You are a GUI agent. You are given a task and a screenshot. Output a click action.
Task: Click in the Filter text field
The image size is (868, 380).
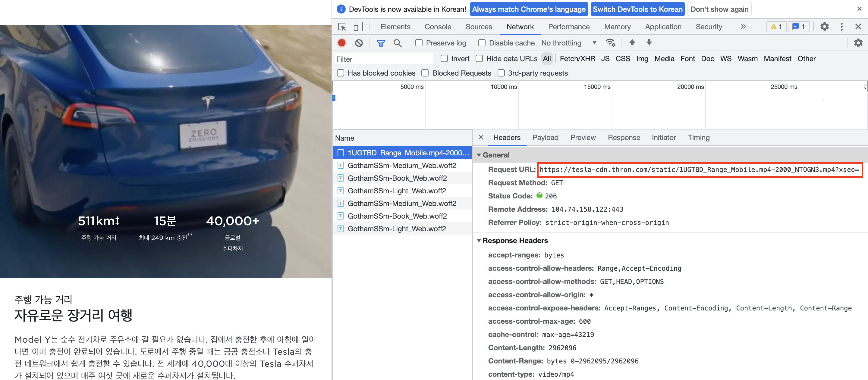(x=383, y=59)
